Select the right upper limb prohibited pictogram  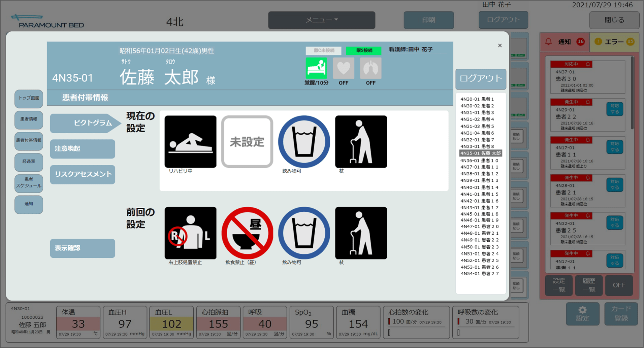(x=190, y=233)
